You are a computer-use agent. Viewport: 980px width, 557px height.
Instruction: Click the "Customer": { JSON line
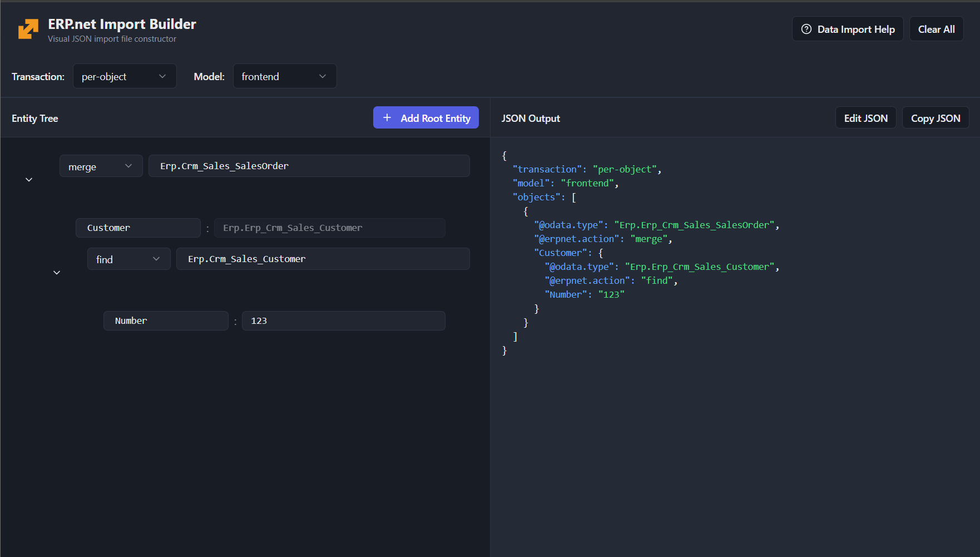pyautogui.click(x=568, y=253)
